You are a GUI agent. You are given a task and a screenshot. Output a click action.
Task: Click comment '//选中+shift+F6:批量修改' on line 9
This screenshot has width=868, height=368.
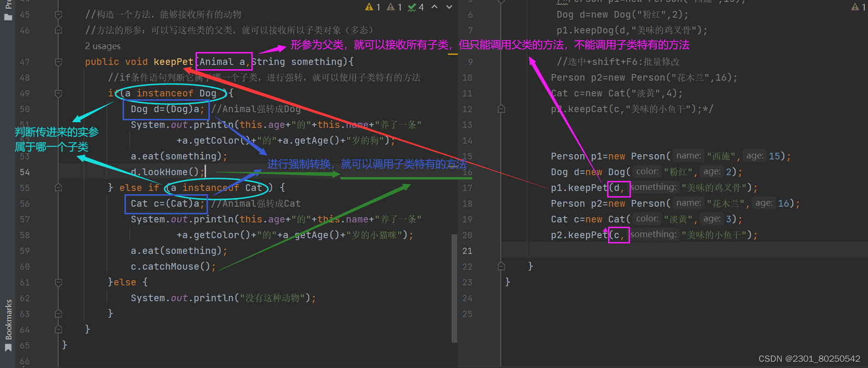point(618,62)
